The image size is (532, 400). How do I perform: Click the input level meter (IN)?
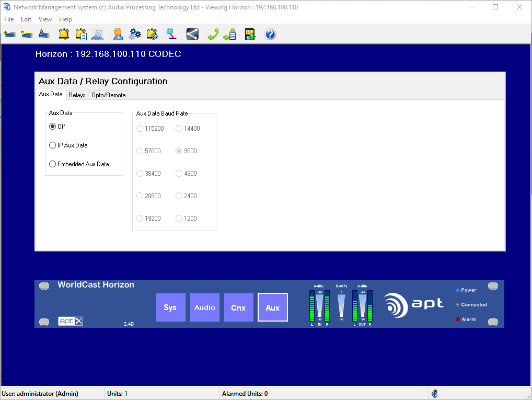click(x=319, y=305)
